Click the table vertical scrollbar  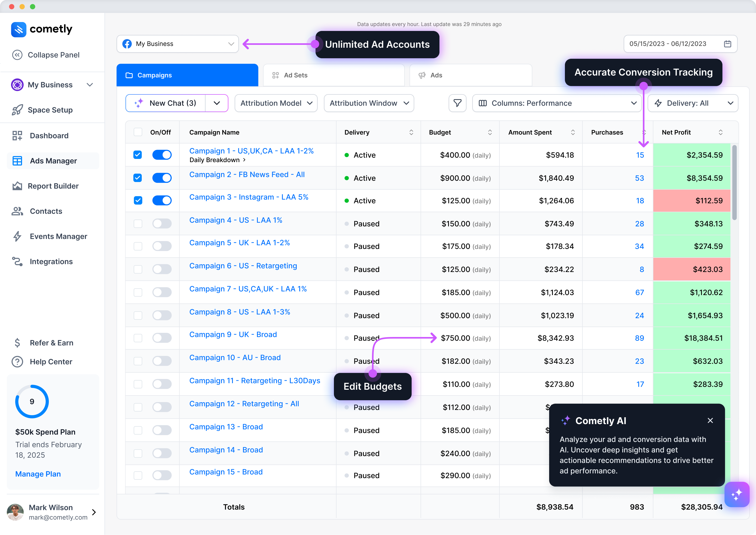[734, 183]
